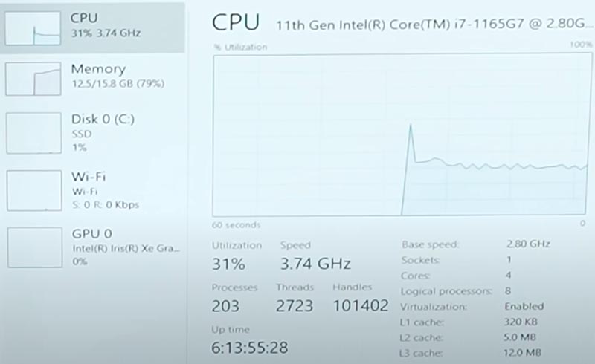Image resolution: width=595 pixels, height=364 pixels.
Task: Select the Wi-Fi graph thumbnail
Action: [x=34, y=190]
